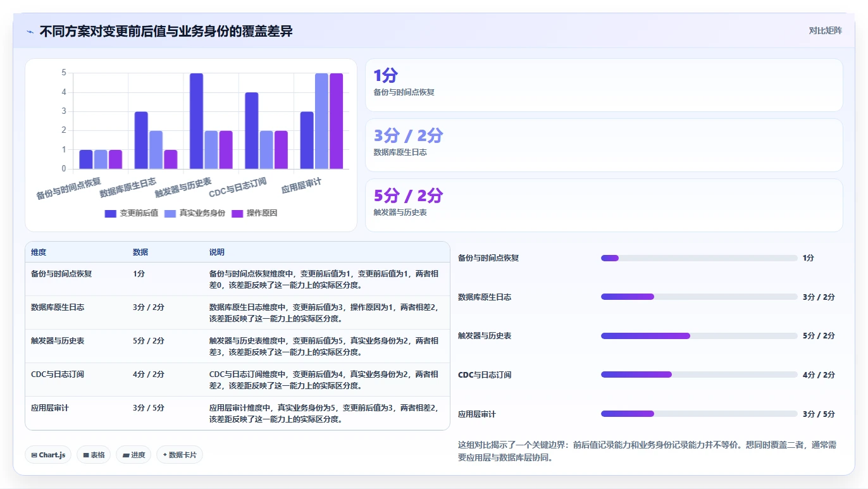The width and height of the screenshot is (868, 489).
Task: Click the 变更前后值 bar for CDC与日志订阅
Action: click(252, 131)
